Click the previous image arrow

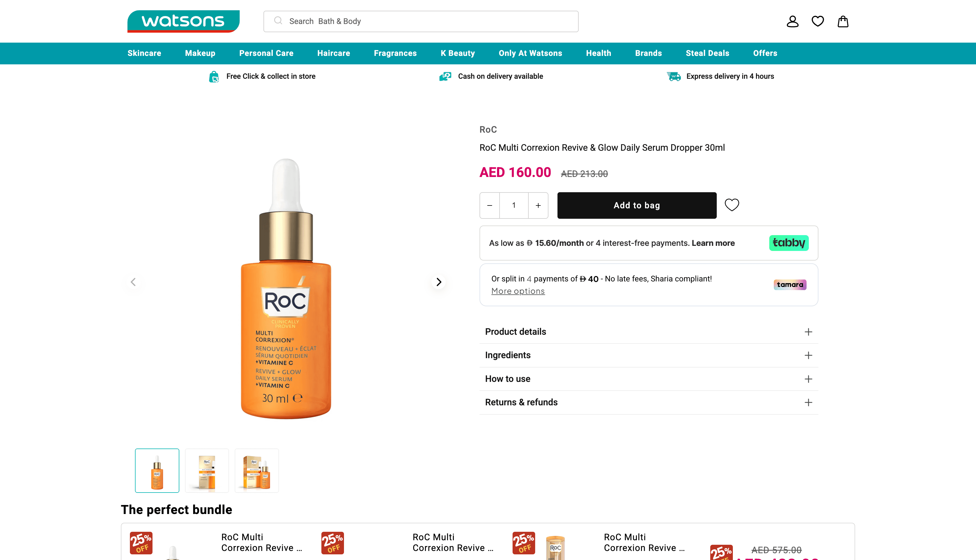(x=133, y=282)
